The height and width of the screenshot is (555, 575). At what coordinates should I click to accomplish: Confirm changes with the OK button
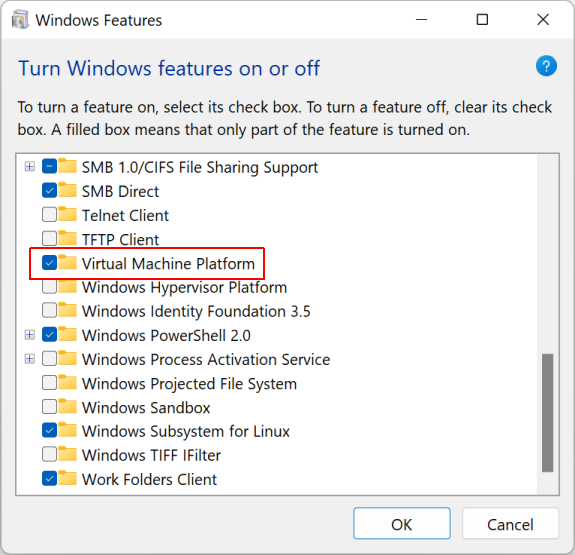tap(402, 523)
